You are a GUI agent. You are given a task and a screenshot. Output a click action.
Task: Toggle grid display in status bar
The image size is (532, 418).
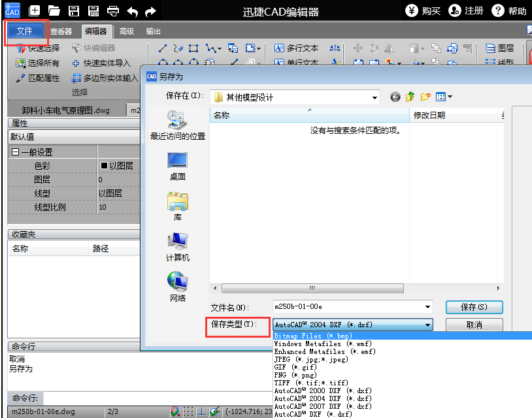pos(188,411)
